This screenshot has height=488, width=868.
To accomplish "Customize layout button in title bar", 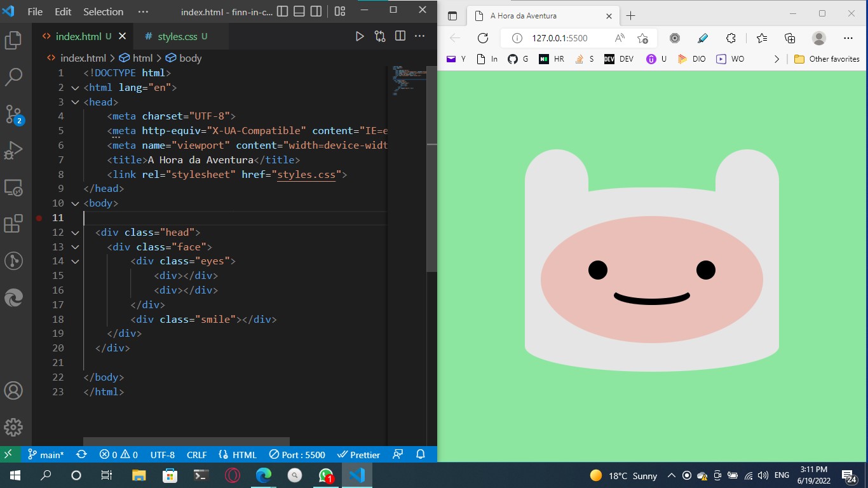I will [340, 11].
